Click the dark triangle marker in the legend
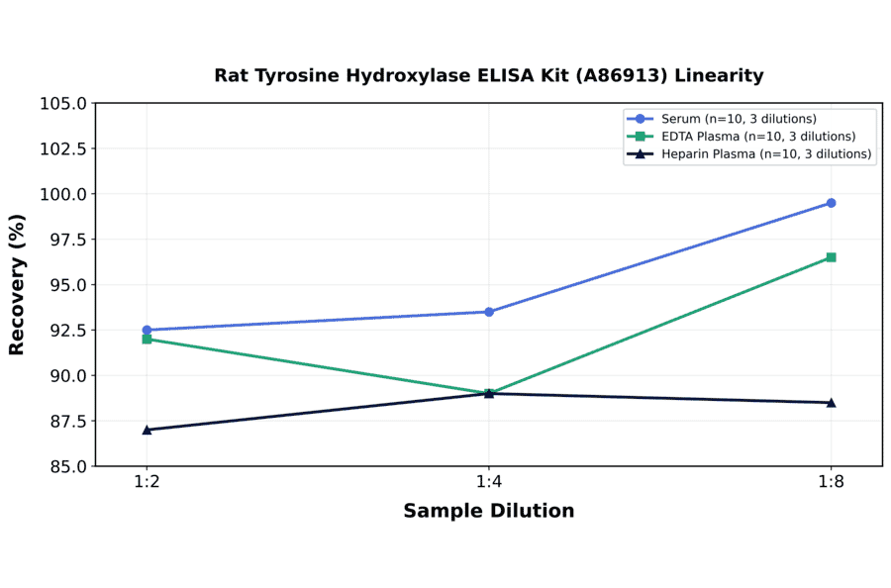Image resolution: width=891 pixels, height=588 pixels. (x=640, y=154)
